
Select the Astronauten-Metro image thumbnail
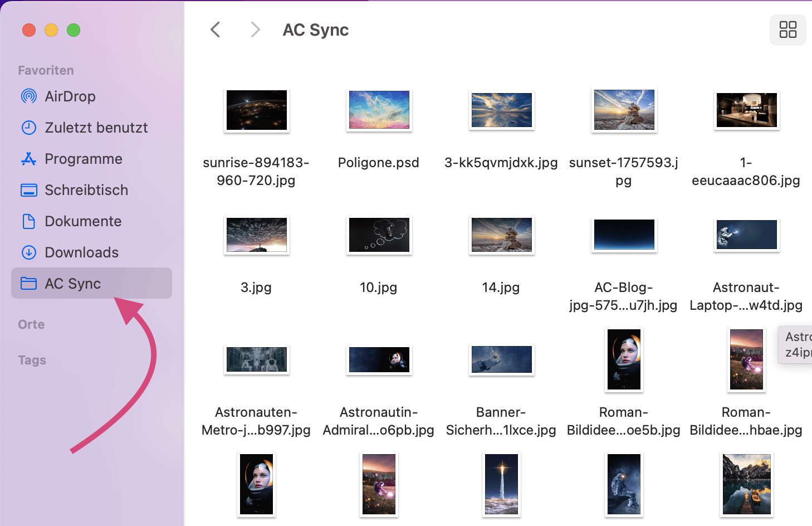pyautogui.click(x=256, y=359)
